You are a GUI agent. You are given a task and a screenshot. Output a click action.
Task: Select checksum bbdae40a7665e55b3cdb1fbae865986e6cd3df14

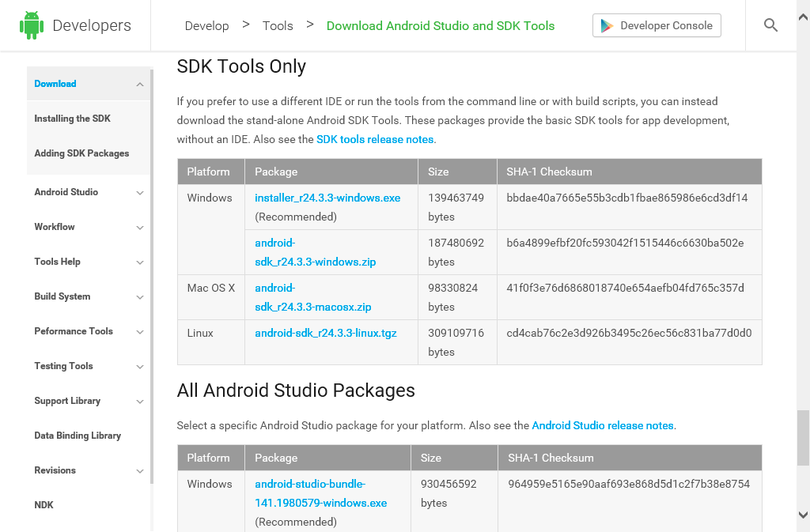[627, 198]
